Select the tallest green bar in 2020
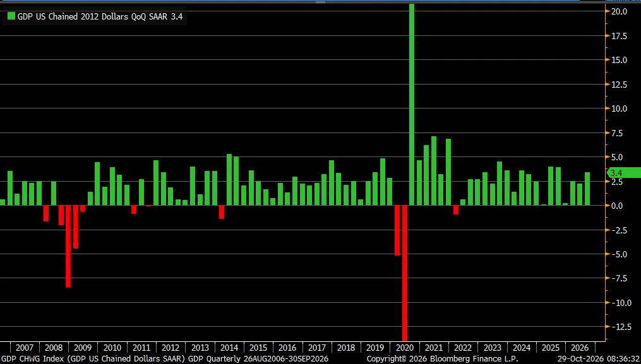 412,105
